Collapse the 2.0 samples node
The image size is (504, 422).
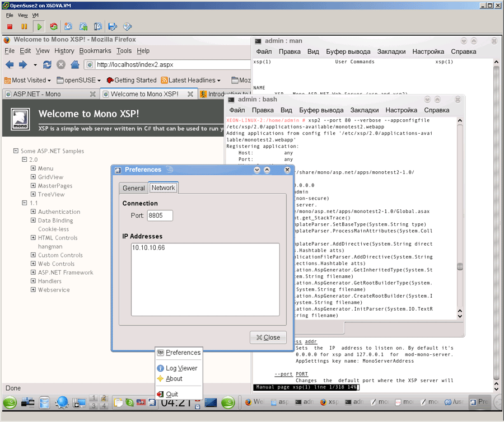[25, 160]
